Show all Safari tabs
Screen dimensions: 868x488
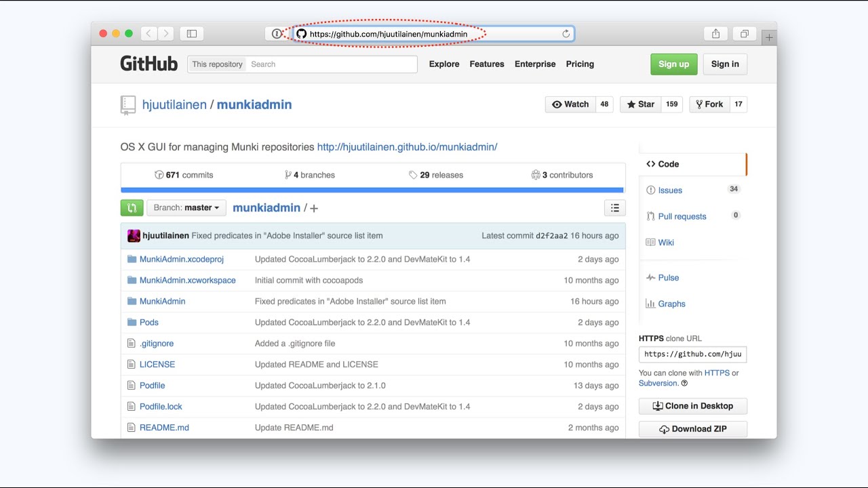point(744,33)
